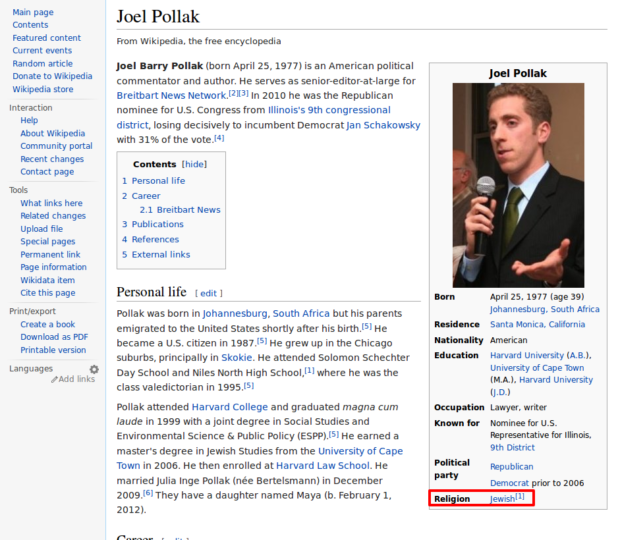Go to Main page in sidebar
618x540 pixels.
coord(33,12)
